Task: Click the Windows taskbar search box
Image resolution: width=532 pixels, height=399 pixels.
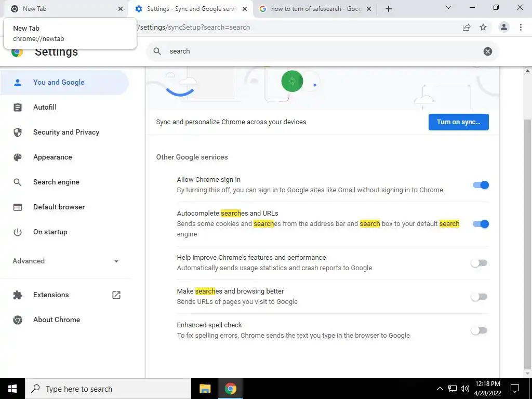Action: click(x=108, y=389)
